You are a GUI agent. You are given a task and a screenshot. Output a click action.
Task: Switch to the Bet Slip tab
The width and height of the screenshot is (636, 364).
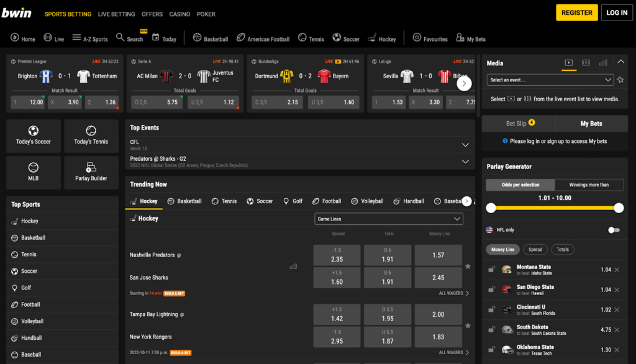pyautogui.click(x=519, y=124)
